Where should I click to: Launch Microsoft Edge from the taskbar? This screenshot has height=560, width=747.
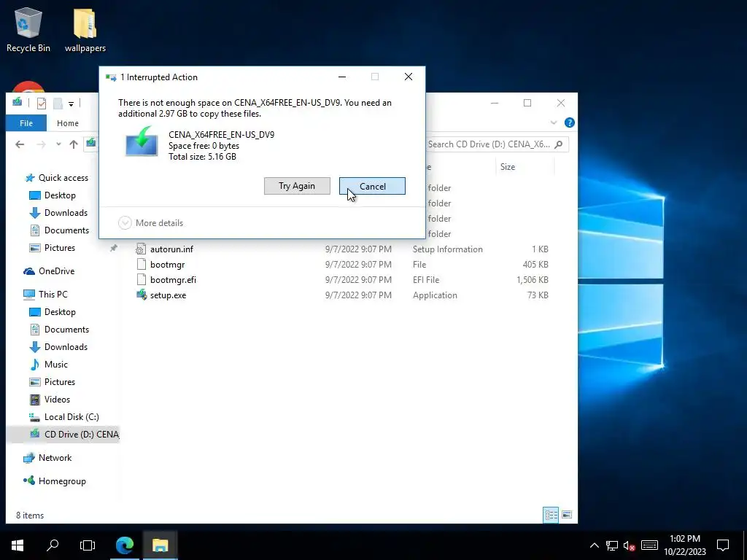[x=125, y=545]
